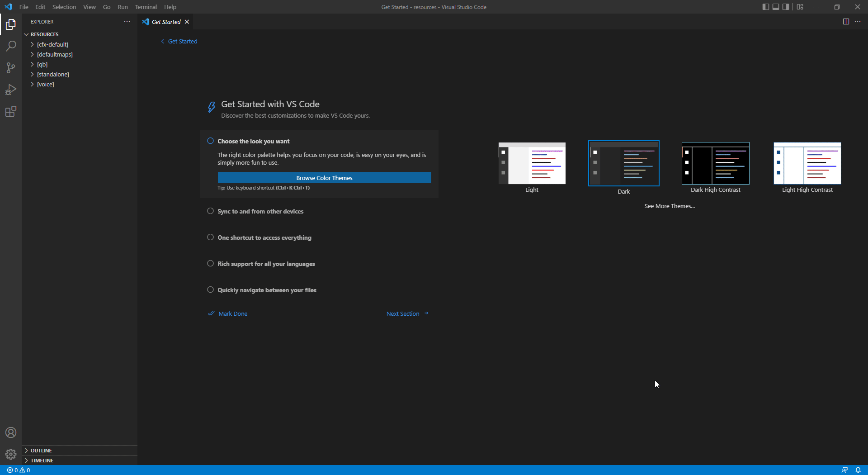
Task: Open the Accounts menu icon
Action: (x=11, y=432)
